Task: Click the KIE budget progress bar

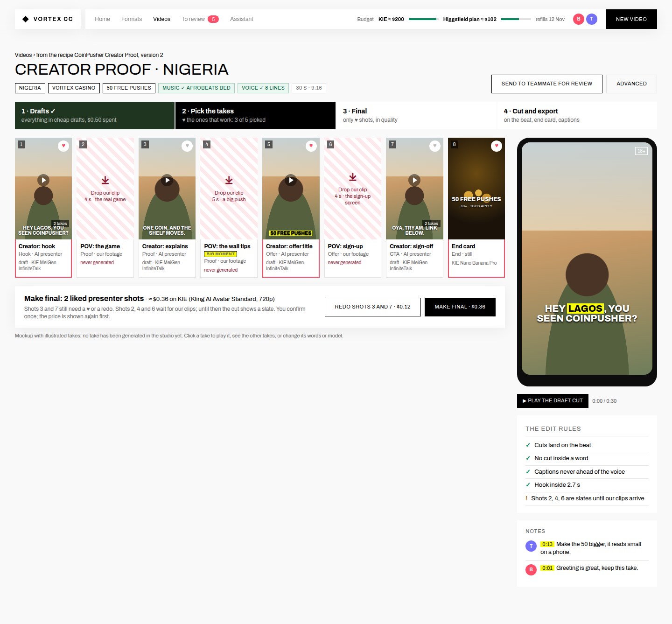Action: tap(424, 19)
